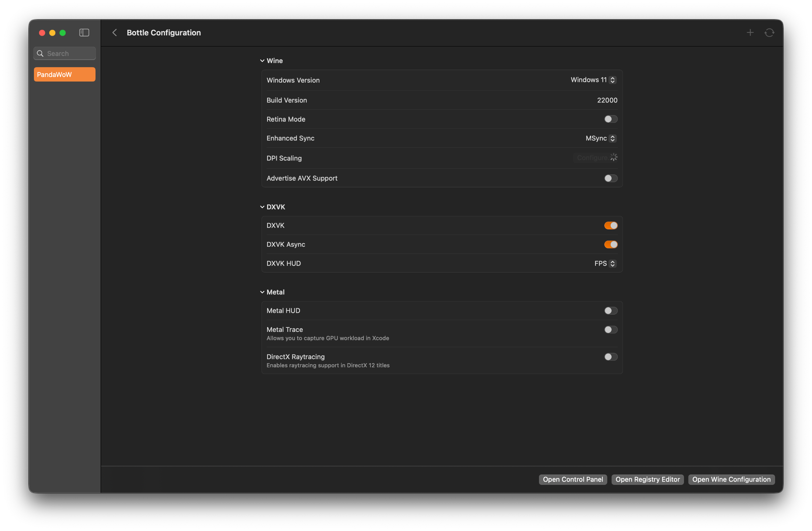Turn on Advertise AVX Support
The height and width of the screenshot is (531, 812).
click(x=611, y=178)
